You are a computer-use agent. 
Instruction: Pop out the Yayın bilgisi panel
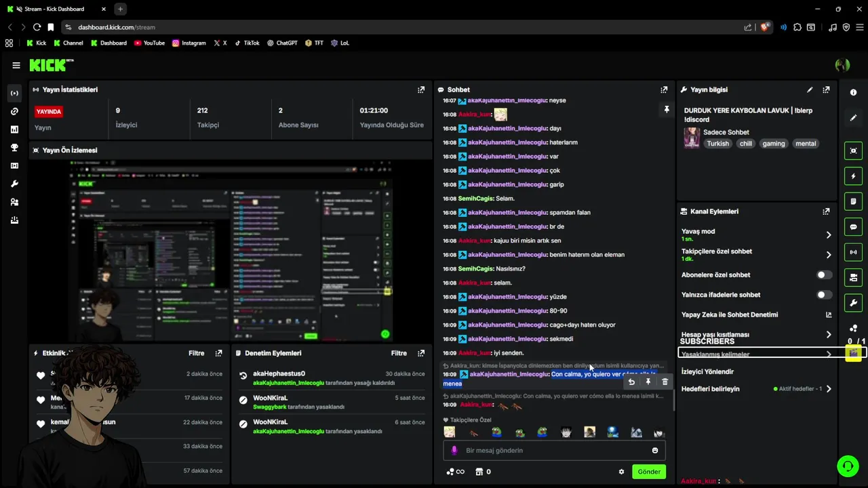tap(826, 89)
